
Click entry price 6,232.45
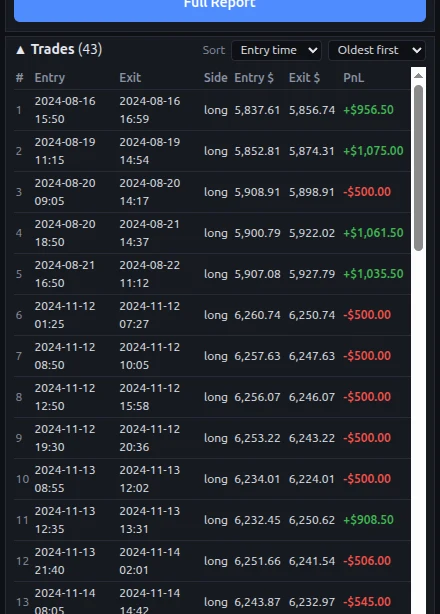(x=257, y=520)
